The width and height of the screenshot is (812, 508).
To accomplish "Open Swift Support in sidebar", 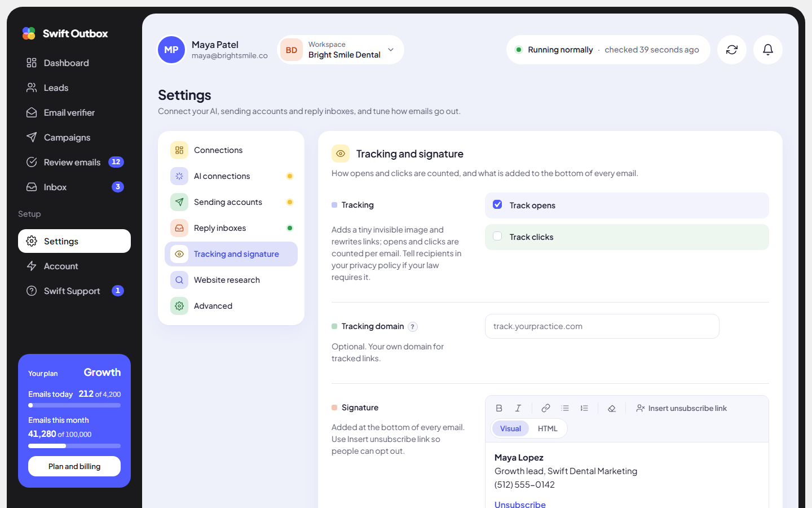I will (x=74, y=291).
